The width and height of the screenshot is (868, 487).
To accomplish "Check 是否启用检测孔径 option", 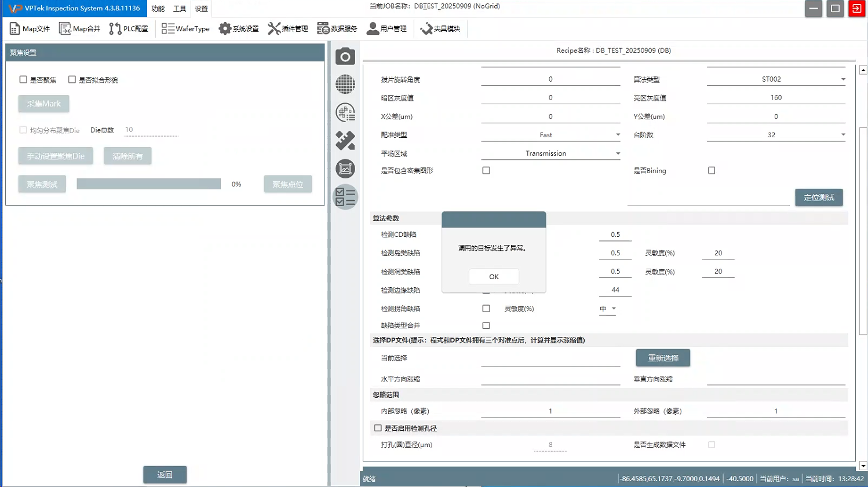I will point(378,429).
